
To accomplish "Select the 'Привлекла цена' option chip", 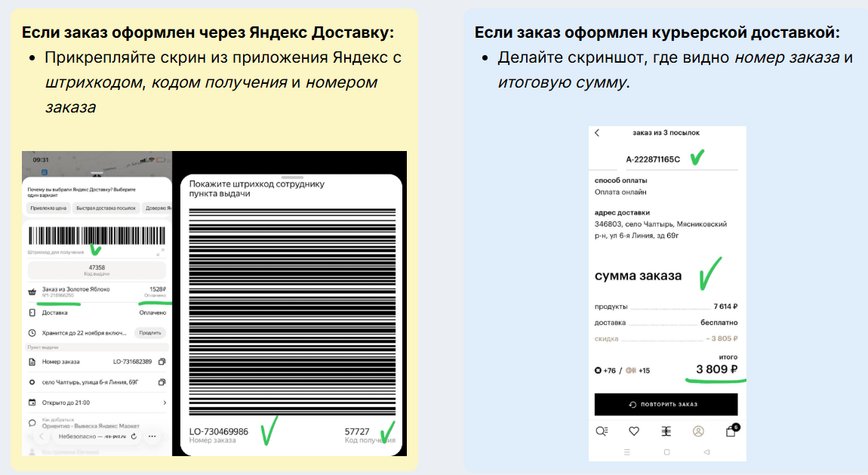I will tap(48, 208).
